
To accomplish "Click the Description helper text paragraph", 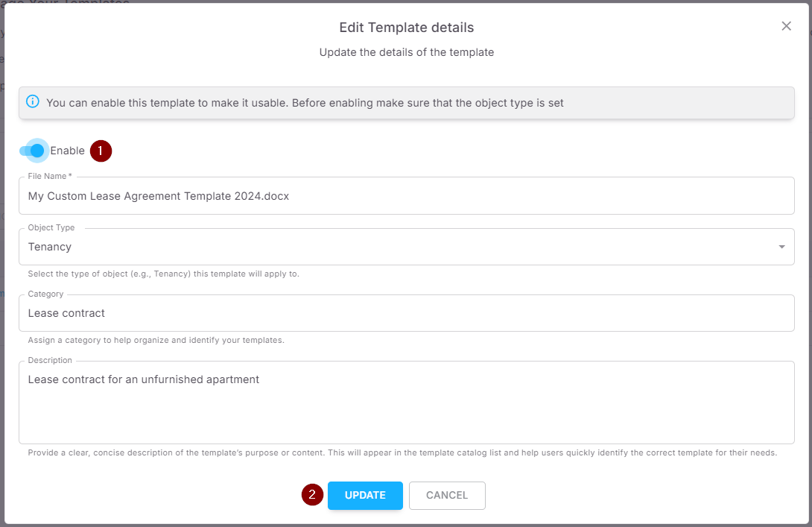I will click(402, 452).
